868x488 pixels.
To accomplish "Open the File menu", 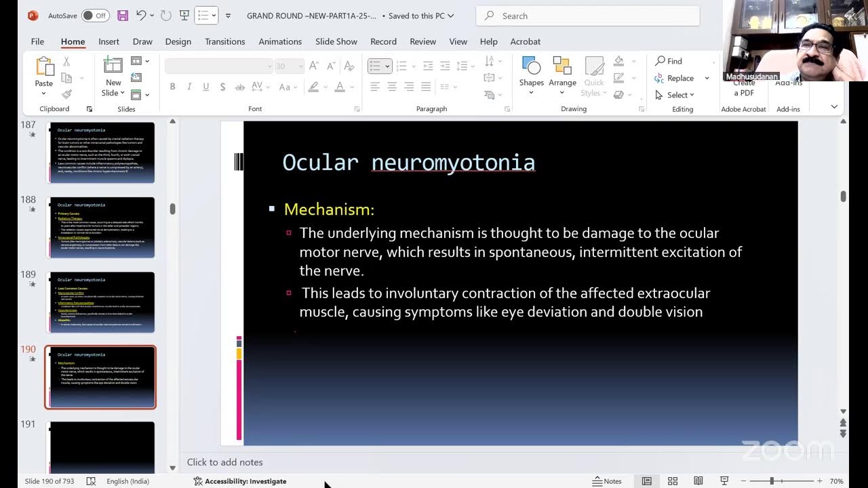I will [37, 41].
